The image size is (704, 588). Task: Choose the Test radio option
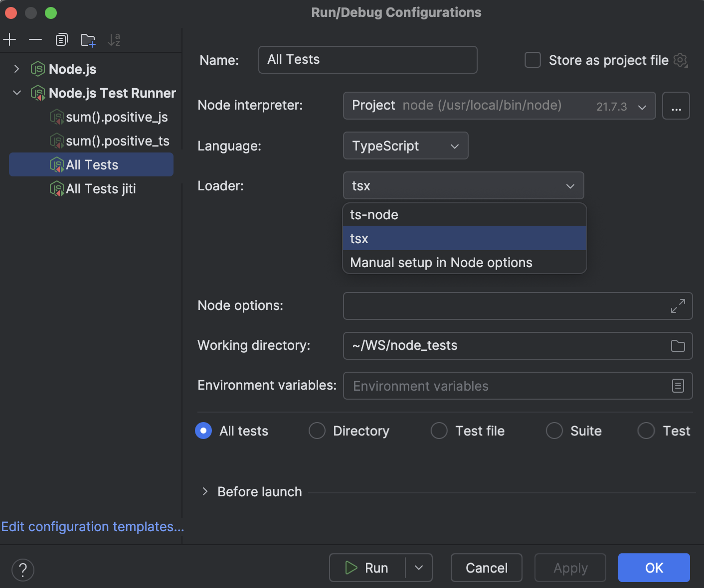tap(646, 431)
